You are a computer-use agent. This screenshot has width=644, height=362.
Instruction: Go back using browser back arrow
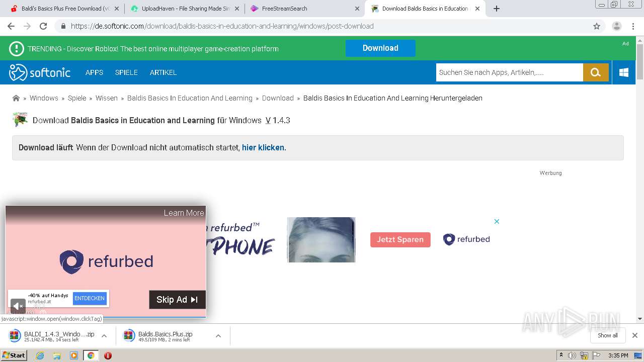coord(11,26)
